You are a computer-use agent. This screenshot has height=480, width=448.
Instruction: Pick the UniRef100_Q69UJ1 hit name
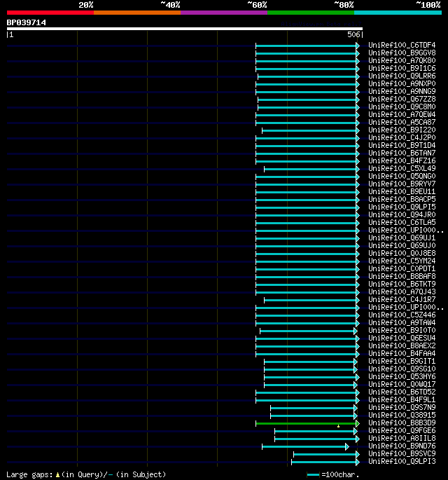click(402, 238)
